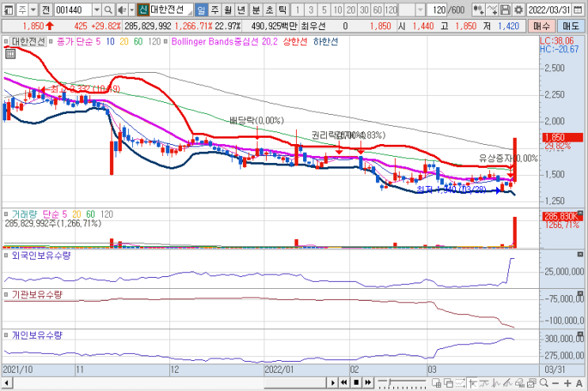588x391 pixels.
Task: Click the 외국인보유수량 panel label
Action: tap(41, 256)
